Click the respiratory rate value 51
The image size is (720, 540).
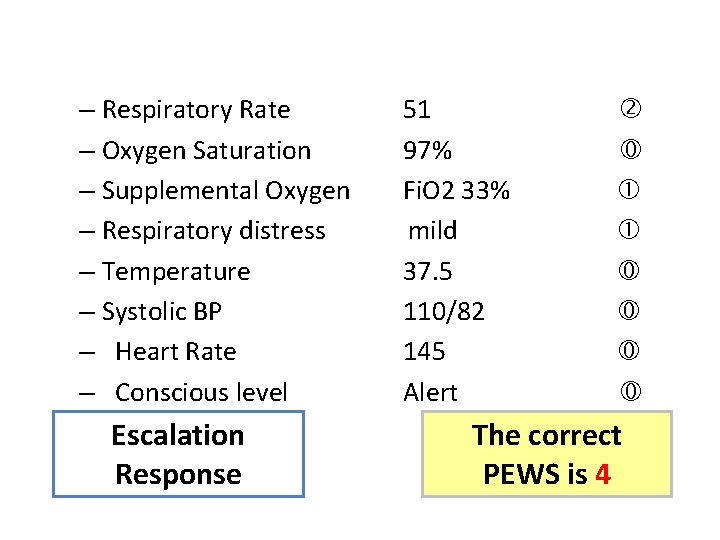pos(417,110)
